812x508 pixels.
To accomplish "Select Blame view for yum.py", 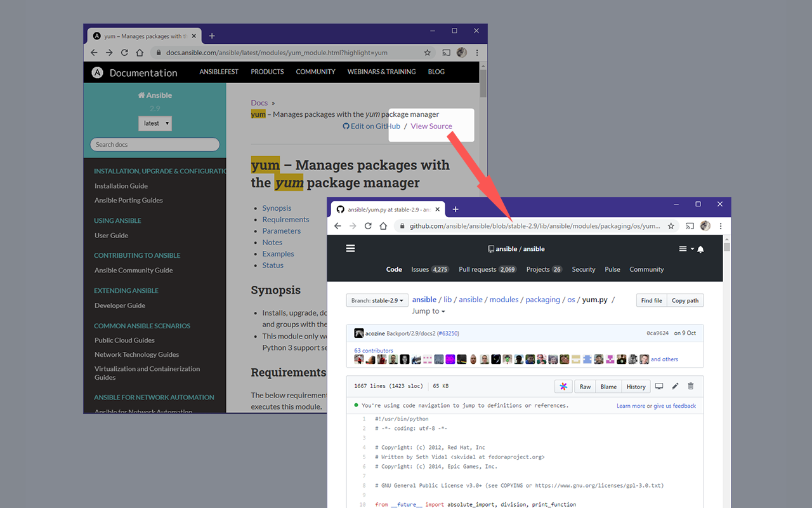I will coord(608,386).
